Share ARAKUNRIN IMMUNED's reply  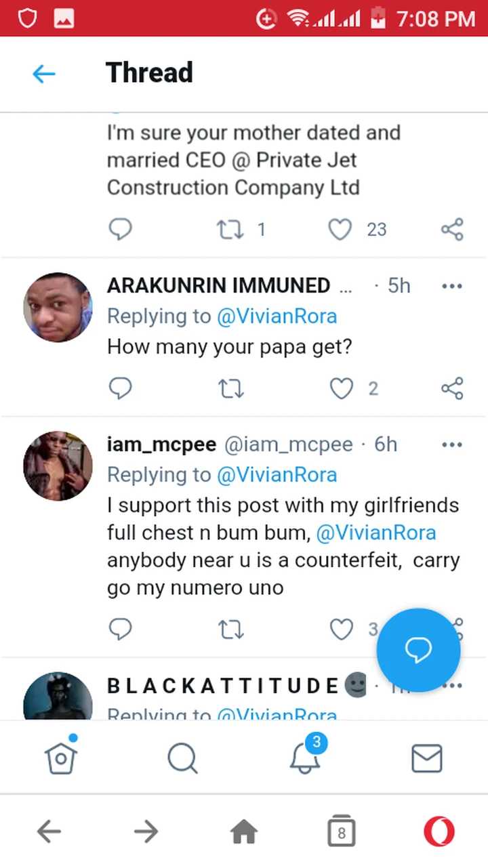(x=452, y=388)
